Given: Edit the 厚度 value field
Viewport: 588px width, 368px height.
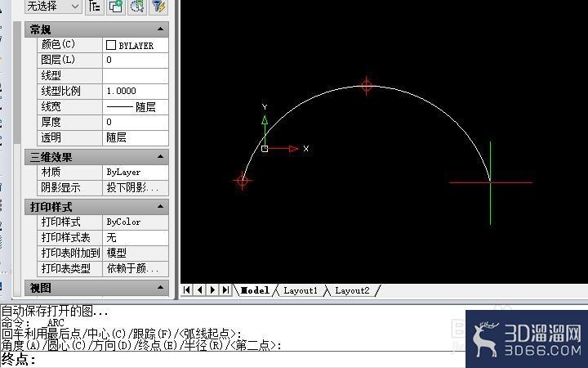Looking at the screenshot, I should click(136, 123).
